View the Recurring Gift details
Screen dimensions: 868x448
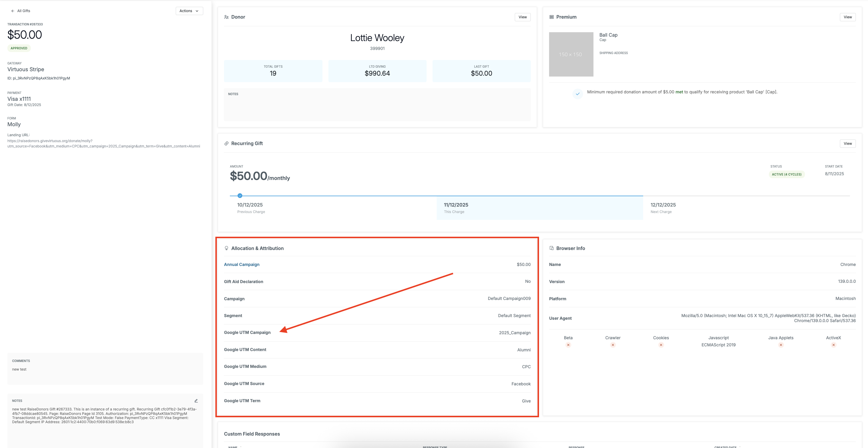pyautogui.click(x=848, y=143)
